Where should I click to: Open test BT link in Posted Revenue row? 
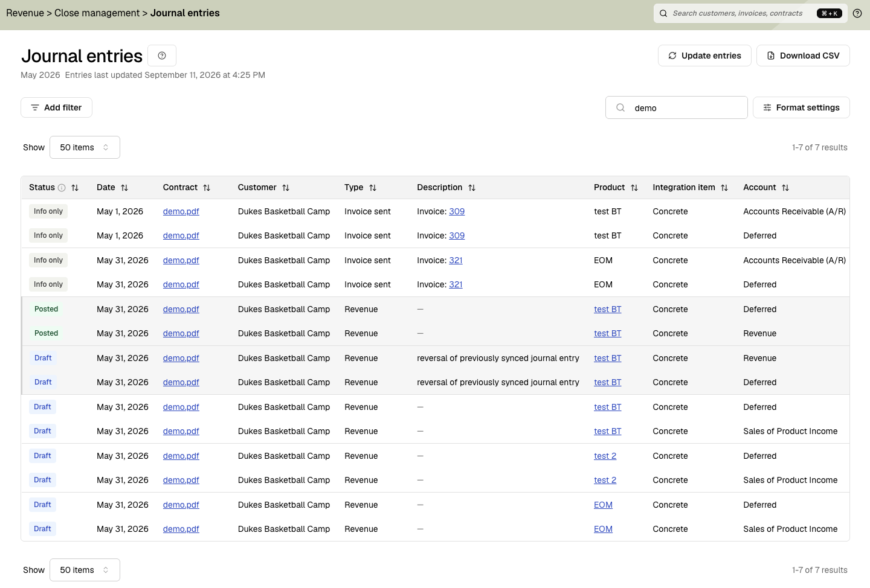click(607, 333)
